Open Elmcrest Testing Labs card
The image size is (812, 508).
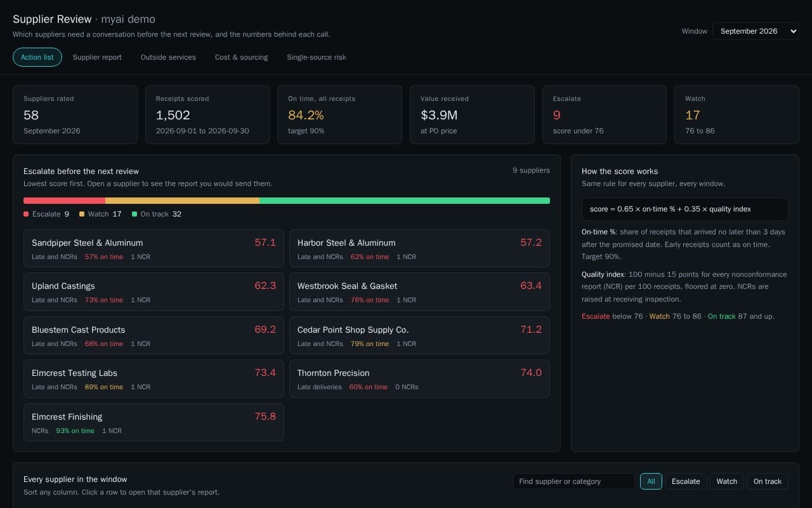pyautogui.click(x=154, y=379)
